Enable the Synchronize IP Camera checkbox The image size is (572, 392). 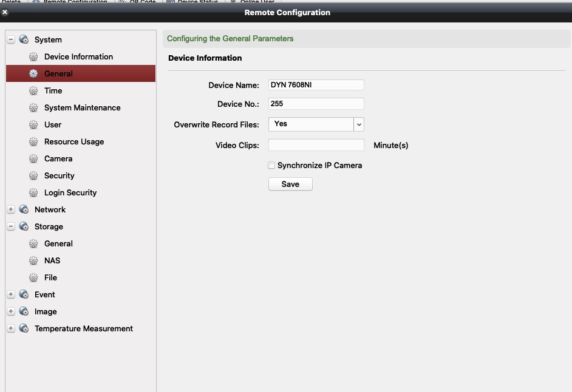(271, 165)
